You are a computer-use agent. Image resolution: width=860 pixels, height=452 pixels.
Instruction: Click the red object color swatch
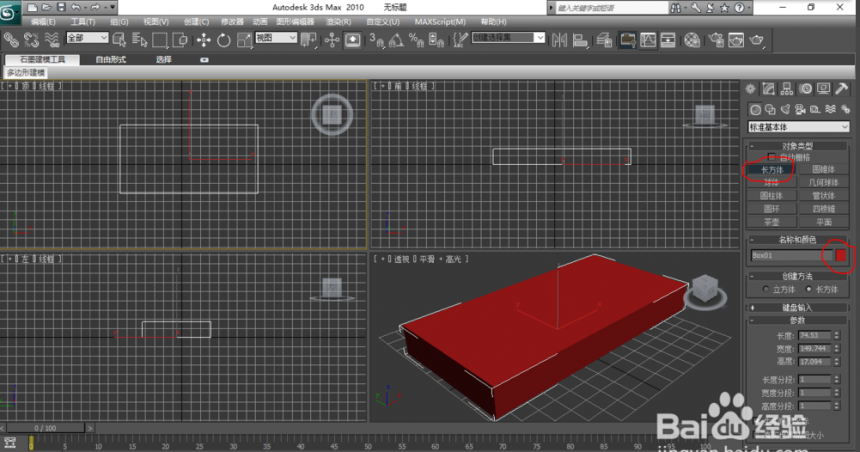coord(841,256)
